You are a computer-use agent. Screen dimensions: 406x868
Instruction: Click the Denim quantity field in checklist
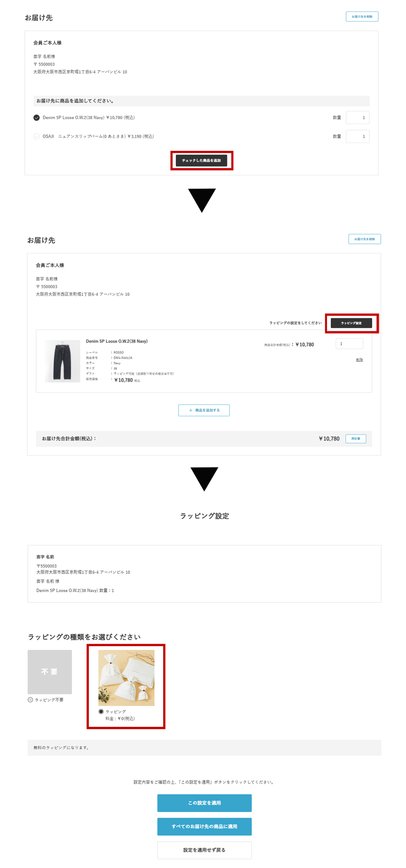click(x=358, y=118)
